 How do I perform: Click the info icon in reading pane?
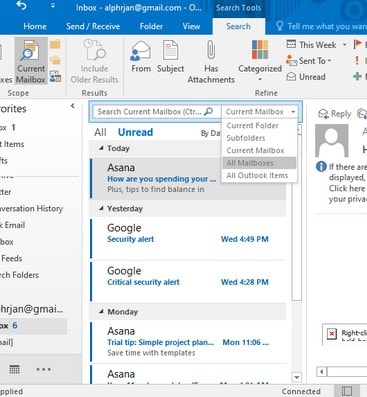pos(321,166)
